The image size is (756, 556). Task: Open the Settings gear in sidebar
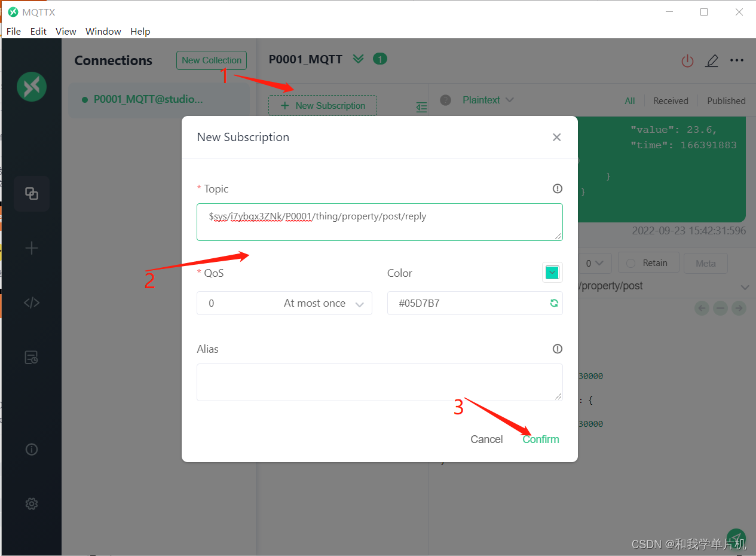(32, 504)
